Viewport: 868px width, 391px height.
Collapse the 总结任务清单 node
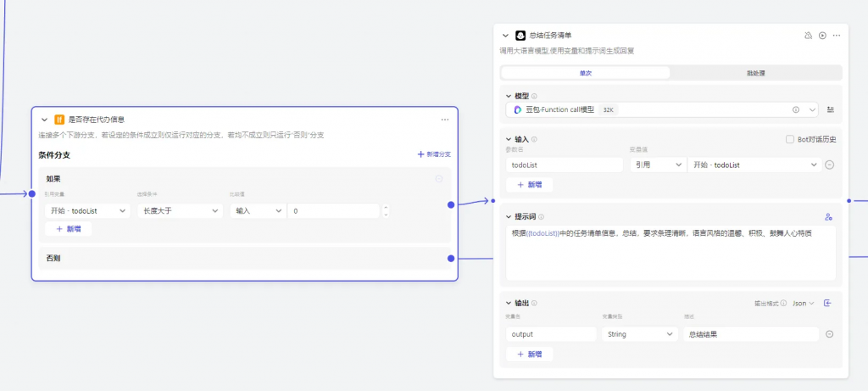[505, 36]
